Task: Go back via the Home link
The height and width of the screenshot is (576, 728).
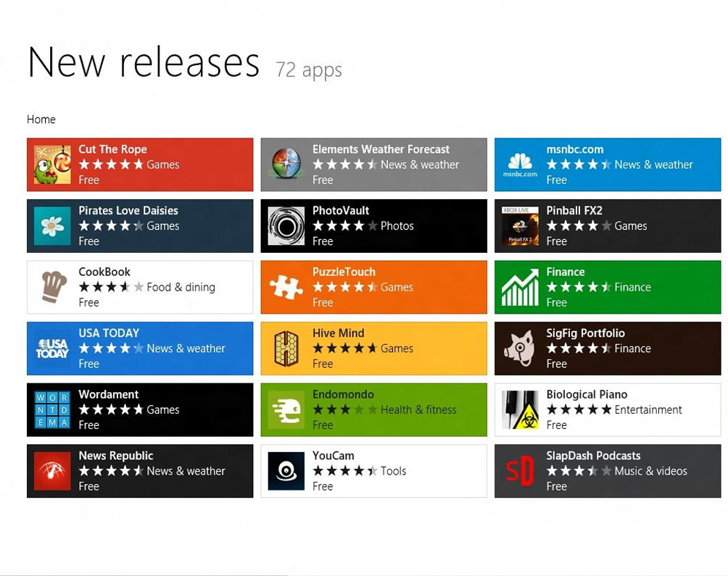Action: click(x=41, y=120)
